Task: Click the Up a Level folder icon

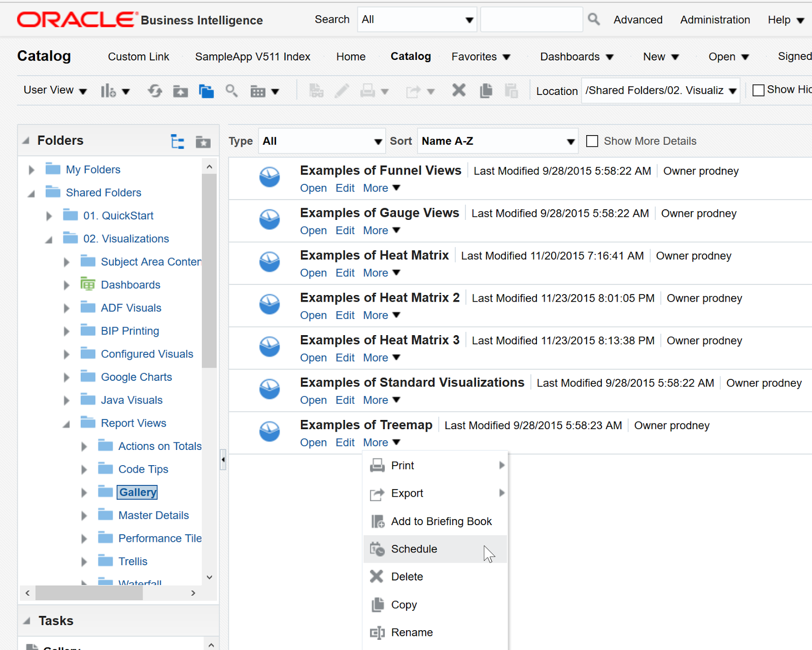Action: [180, 90]
